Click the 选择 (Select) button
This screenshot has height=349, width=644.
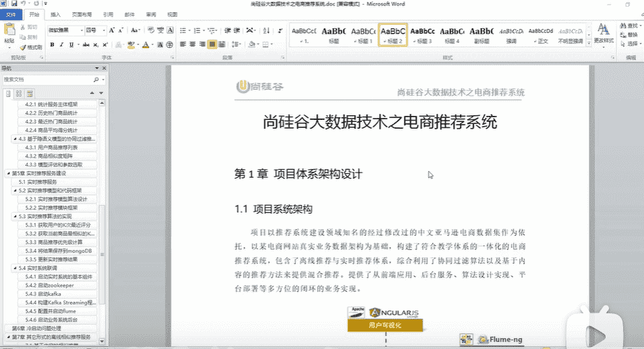pyautogui.click(x=630, y=44)
